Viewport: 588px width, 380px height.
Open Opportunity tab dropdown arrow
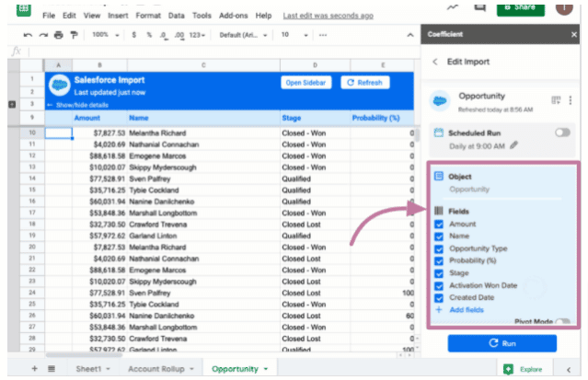coord(266,369)
